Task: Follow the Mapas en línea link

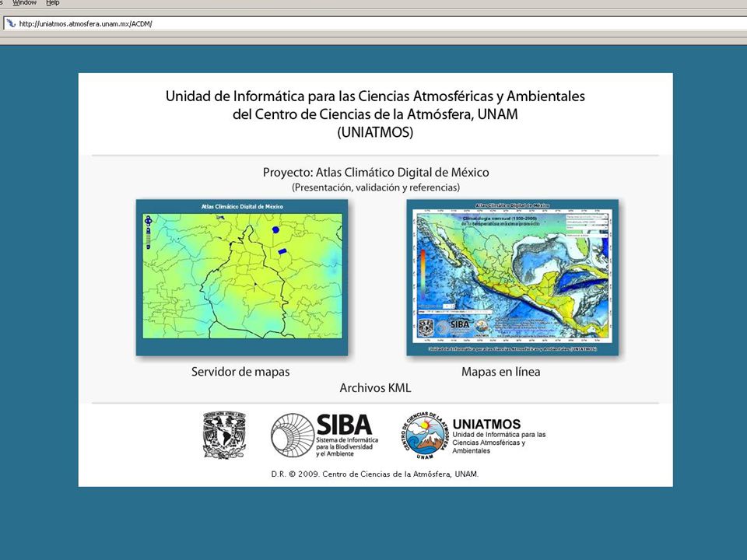Action: point(500,372)
